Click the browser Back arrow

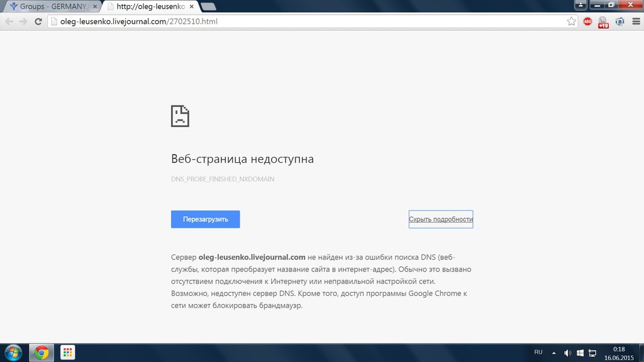click(9, 21)
